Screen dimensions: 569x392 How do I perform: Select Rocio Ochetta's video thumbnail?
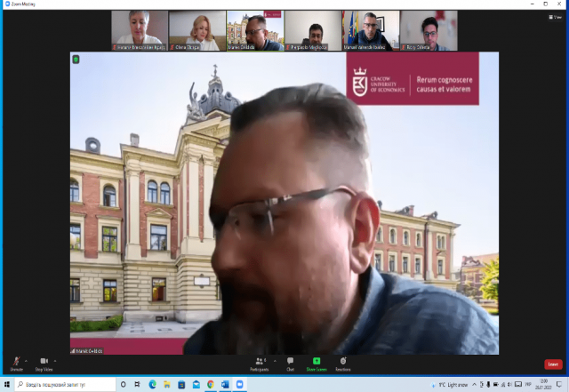pos(429,30)
